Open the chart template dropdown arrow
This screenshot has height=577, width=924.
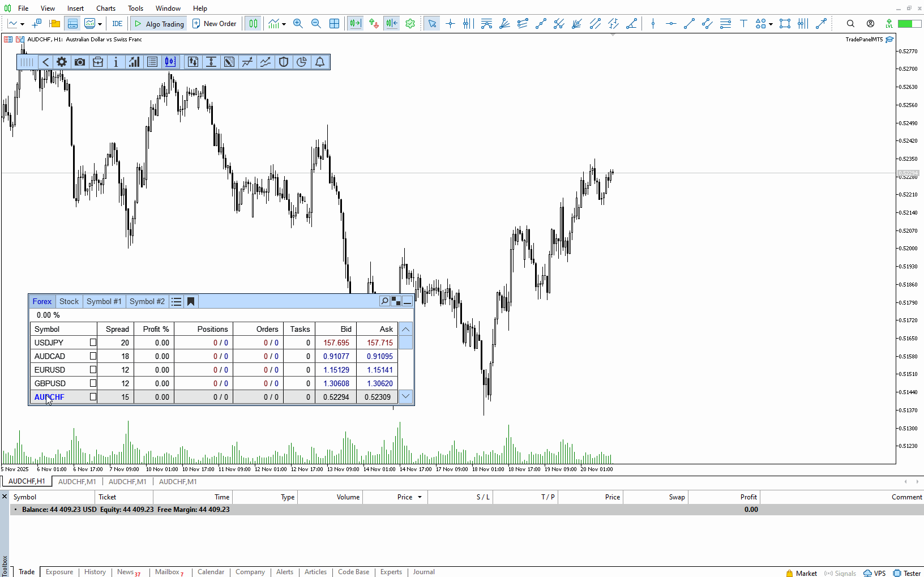pyautogui.click(x=100, y=24)
